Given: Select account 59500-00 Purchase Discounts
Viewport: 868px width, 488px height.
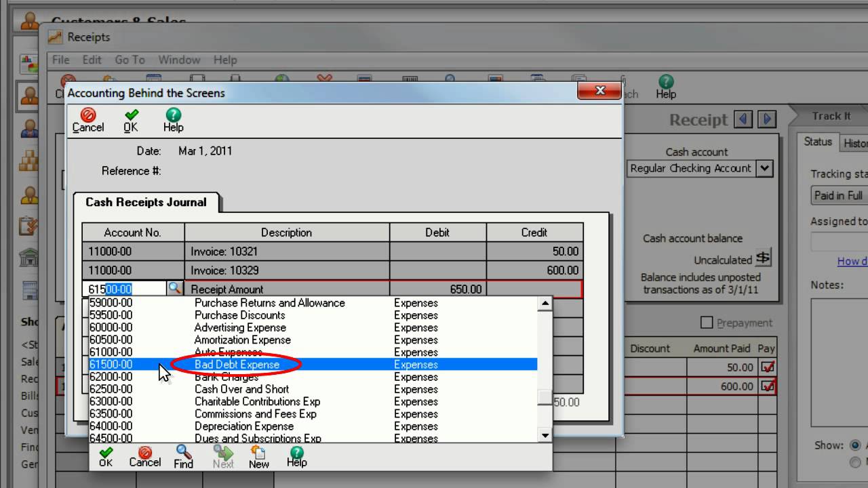Looking at the screenshot, I should tap(313, 315).
